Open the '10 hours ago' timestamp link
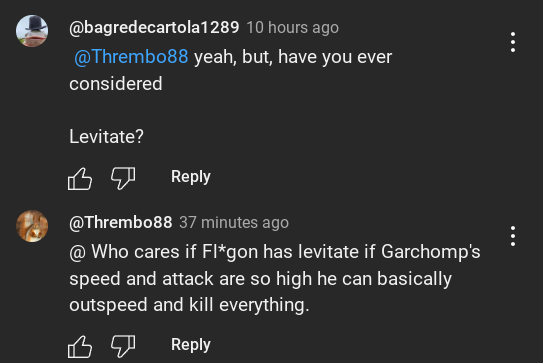 293,28
